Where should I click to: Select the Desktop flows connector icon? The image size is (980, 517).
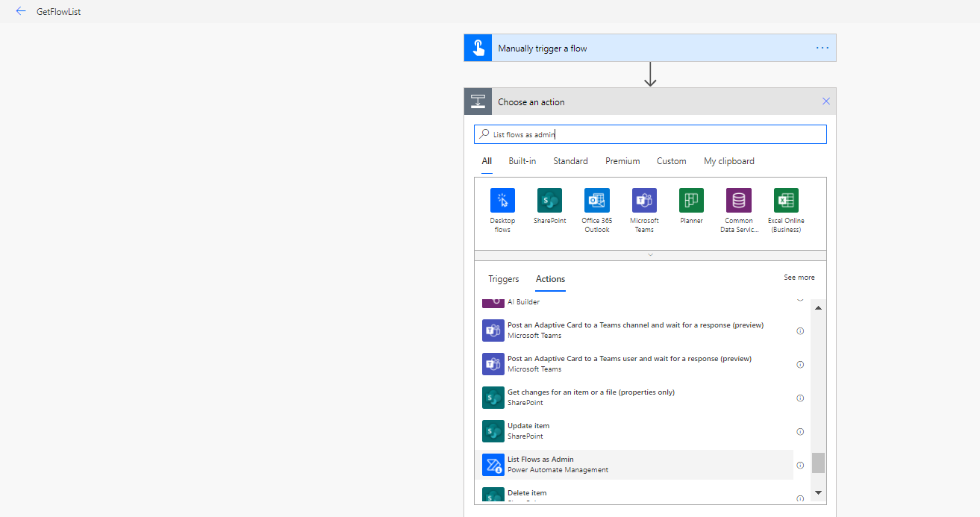point(502,200)
